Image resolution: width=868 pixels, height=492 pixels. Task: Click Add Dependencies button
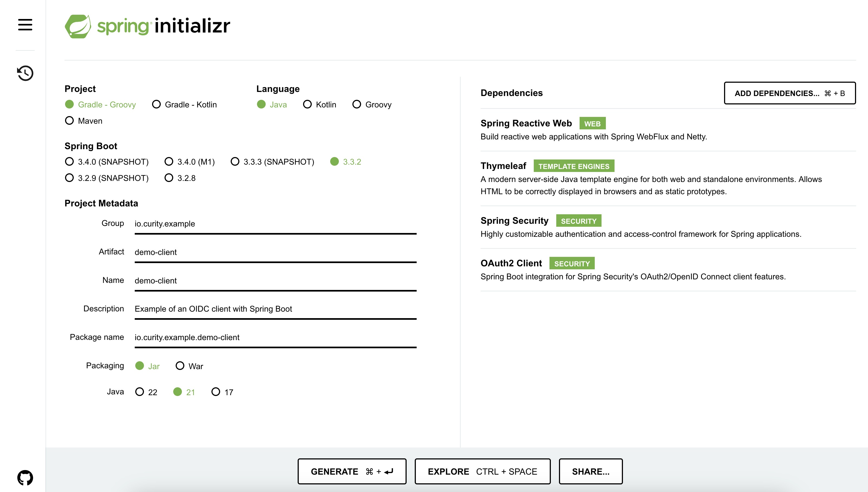[789, 93]
